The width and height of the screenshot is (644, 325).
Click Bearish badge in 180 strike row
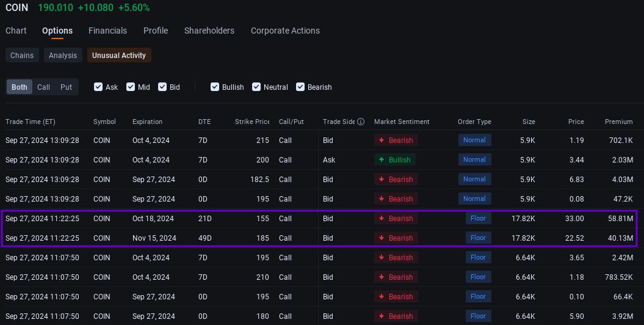click(x=396, y=316)
